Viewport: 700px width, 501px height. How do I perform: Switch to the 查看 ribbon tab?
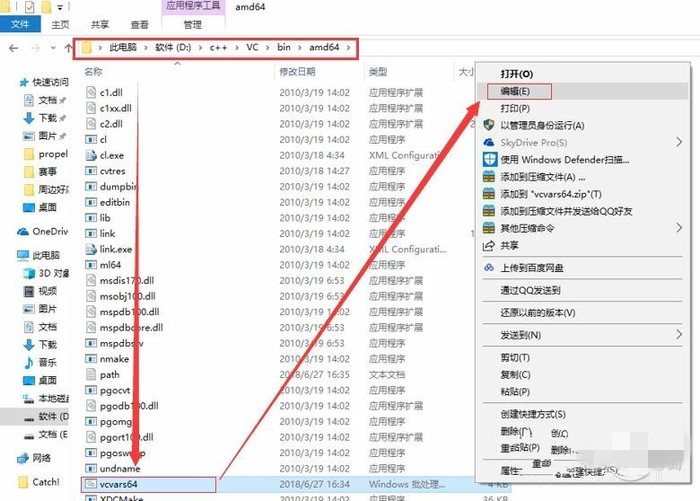[x=139, y=25]
